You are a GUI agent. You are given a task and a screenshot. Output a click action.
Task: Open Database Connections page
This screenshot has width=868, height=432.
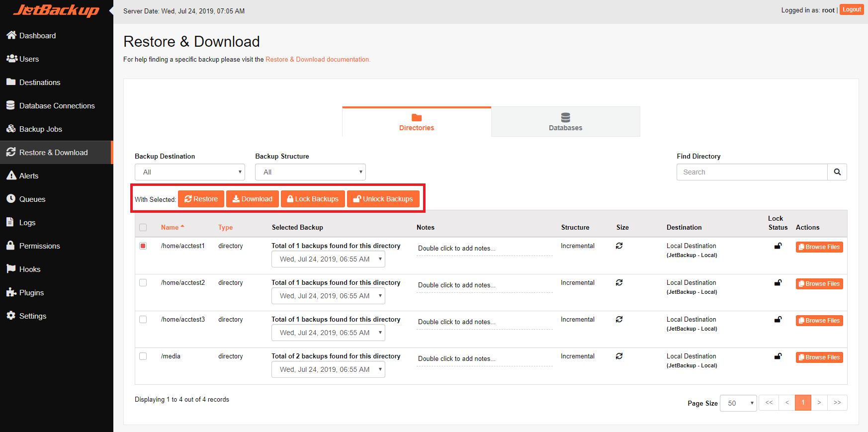click(x=57, y=105)
